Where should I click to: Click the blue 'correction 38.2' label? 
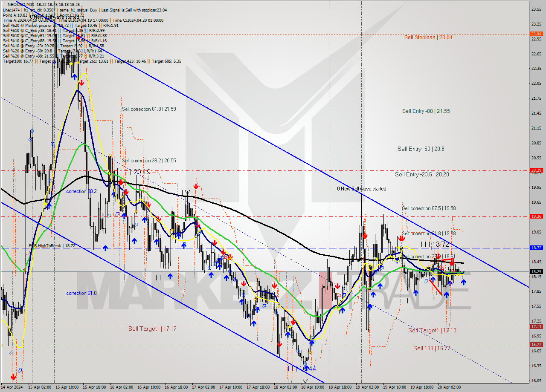pyautogui.click(x=81, y=191)
